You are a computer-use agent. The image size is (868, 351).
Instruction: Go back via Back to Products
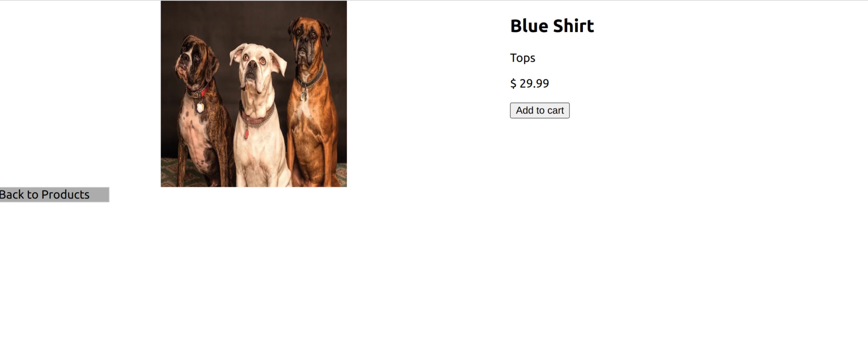pos(54,195)
